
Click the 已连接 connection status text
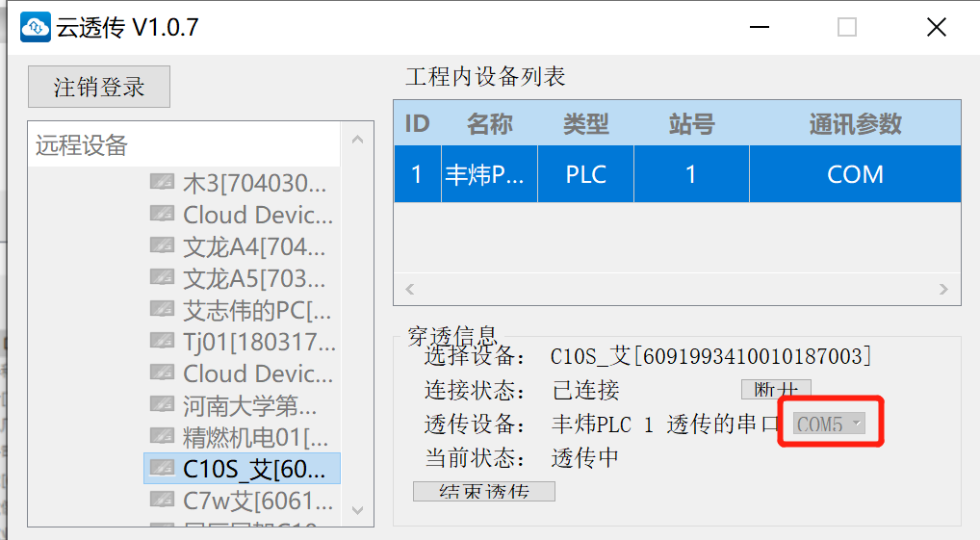point(585,390)
